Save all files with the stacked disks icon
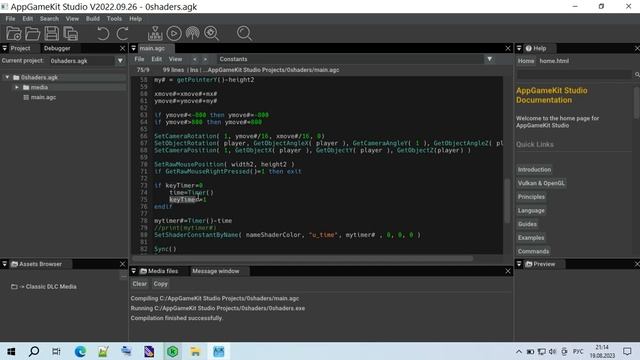This screenshot has height=360, width=640. [71, 33]
